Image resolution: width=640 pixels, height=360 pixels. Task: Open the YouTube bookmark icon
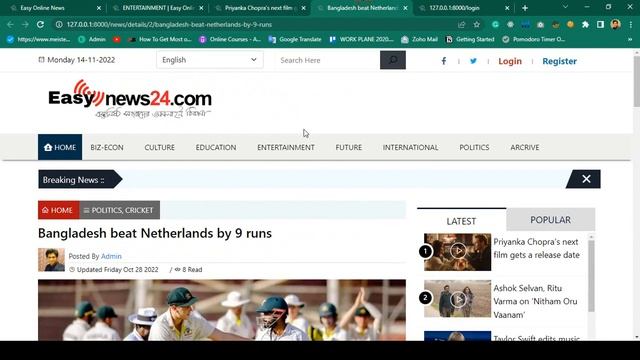click(117, 40)
